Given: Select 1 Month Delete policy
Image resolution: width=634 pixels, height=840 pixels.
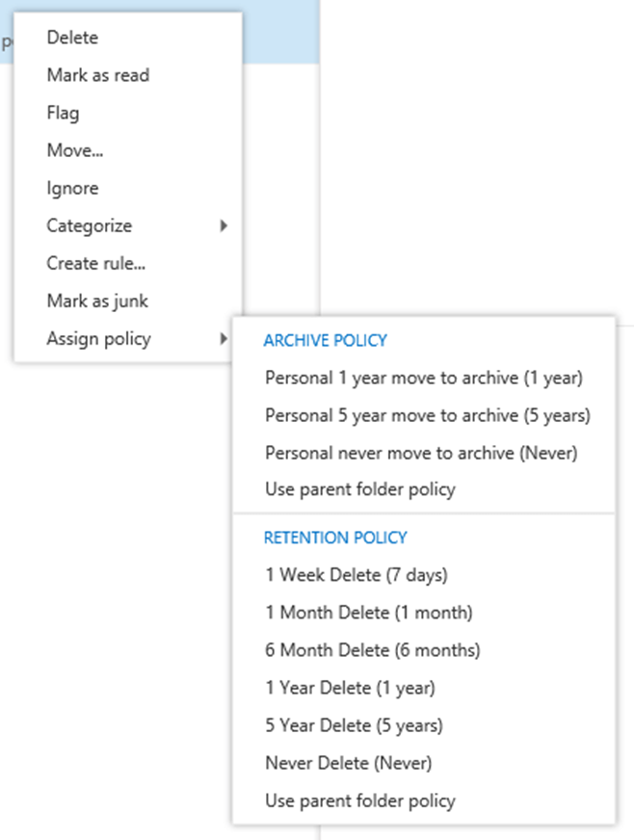Looking at the screenshot, I should 369,613.
